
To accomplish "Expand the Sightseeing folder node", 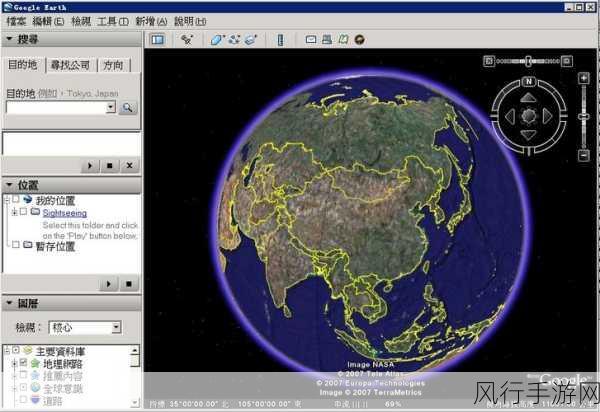I will pyautogui.click(x=14, y=212).
